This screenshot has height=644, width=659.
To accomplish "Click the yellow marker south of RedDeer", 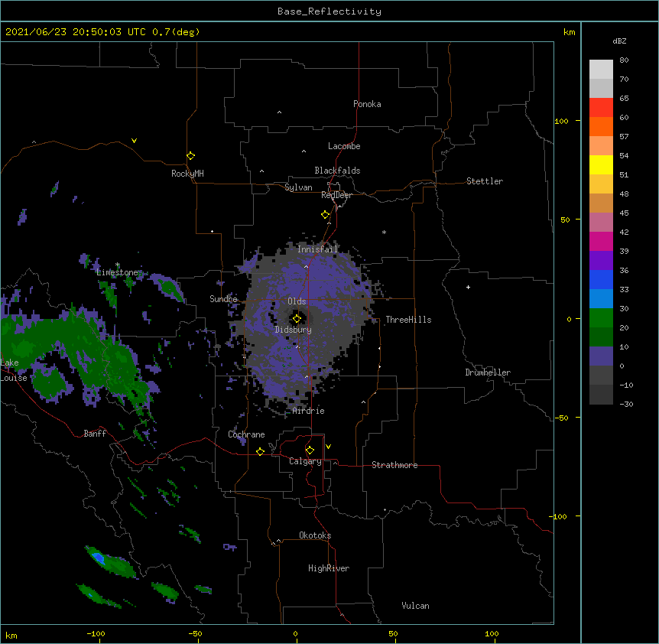I will point(326,215).
